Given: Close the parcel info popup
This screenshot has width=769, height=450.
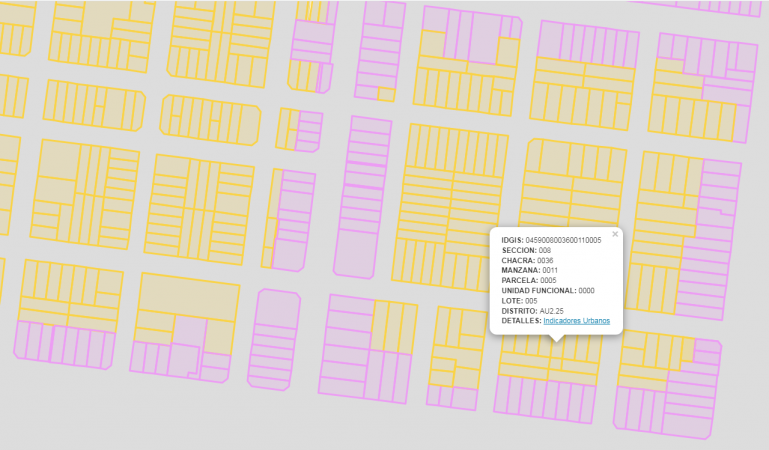Looking at the screenshot, I should coord(615,234).
